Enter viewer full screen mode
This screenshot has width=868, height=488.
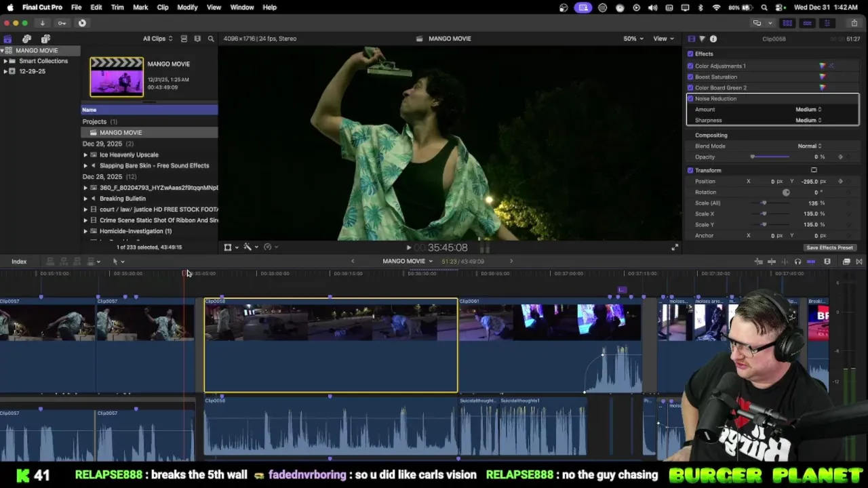coord(675,247)
